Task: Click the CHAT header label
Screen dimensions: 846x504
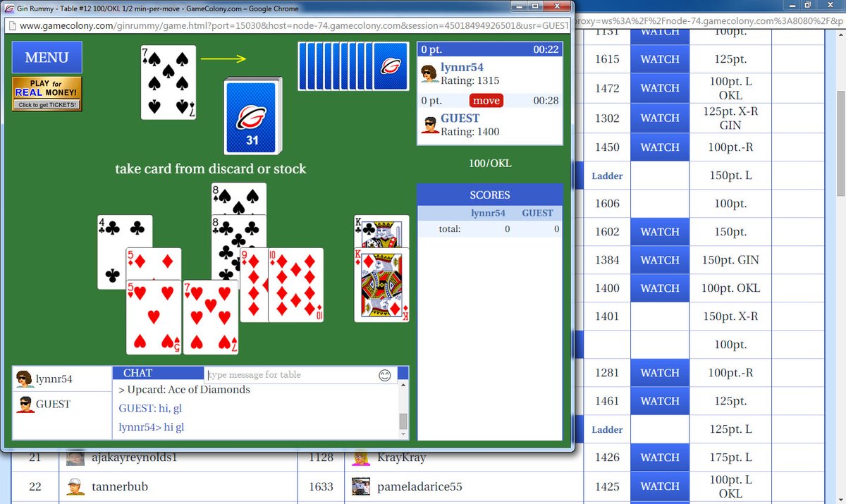Action: 137,373
